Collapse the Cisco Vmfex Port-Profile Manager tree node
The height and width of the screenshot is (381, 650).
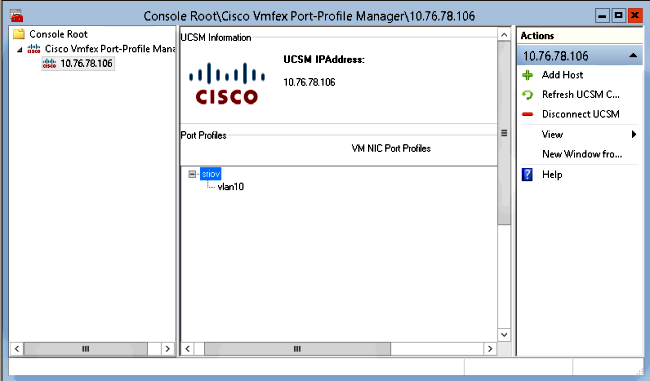click(19, 49)
